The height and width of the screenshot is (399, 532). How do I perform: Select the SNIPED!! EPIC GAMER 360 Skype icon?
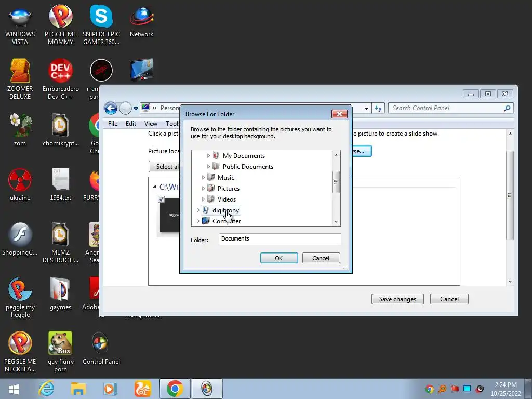coord(101,25)
